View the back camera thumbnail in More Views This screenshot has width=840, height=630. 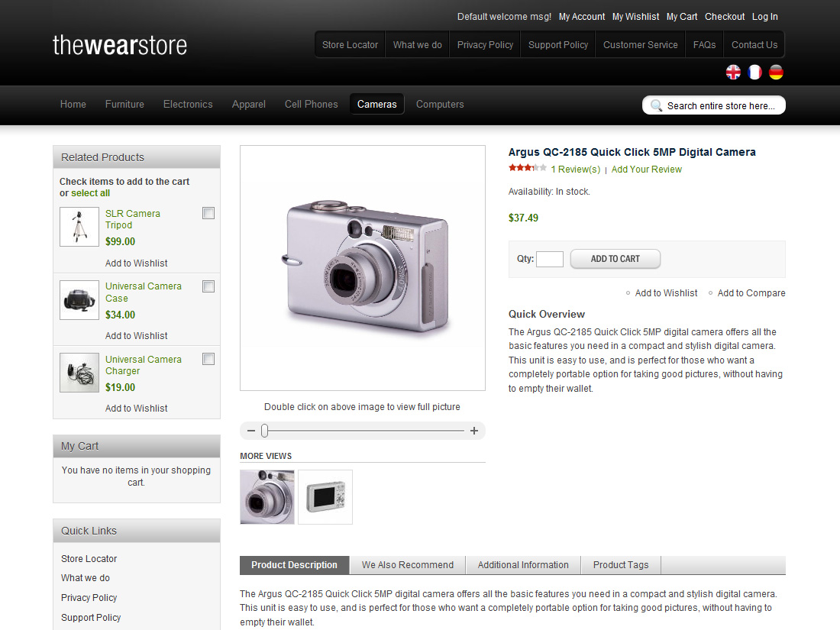325,497
